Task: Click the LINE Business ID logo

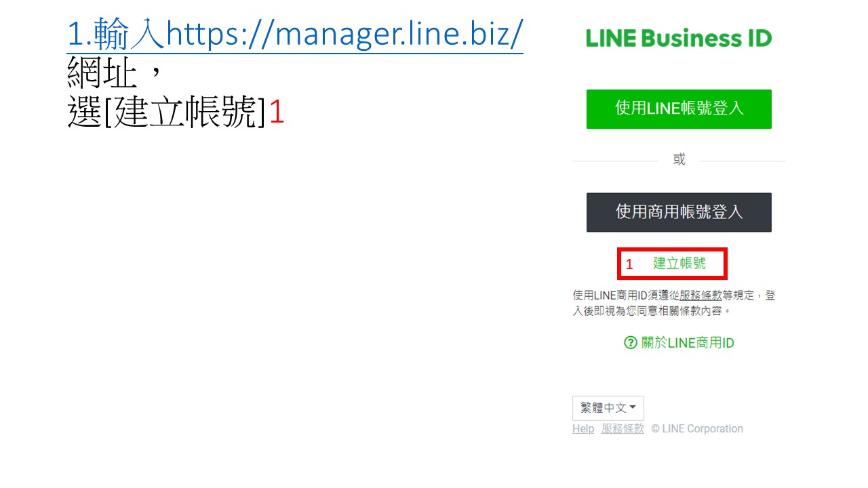Action: [x=679, y=39]
